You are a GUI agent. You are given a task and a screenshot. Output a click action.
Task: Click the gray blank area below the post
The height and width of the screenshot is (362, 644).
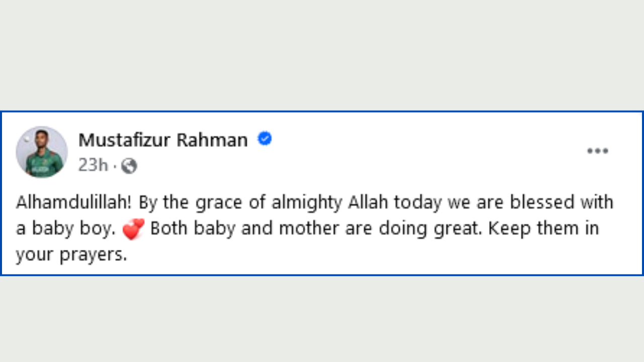coord(322,319)
